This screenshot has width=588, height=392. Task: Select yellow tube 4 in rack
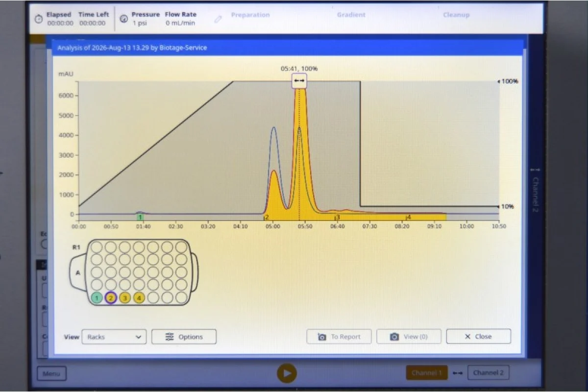click(x=139, y=297)
